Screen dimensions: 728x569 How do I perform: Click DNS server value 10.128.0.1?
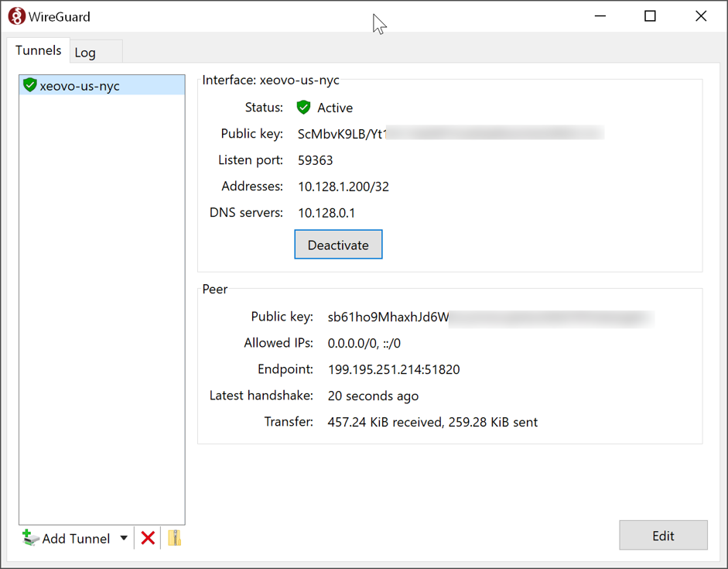pos(326,213)
